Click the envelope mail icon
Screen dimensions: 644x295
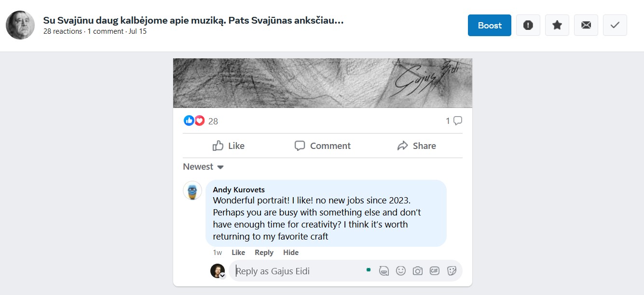586,26
